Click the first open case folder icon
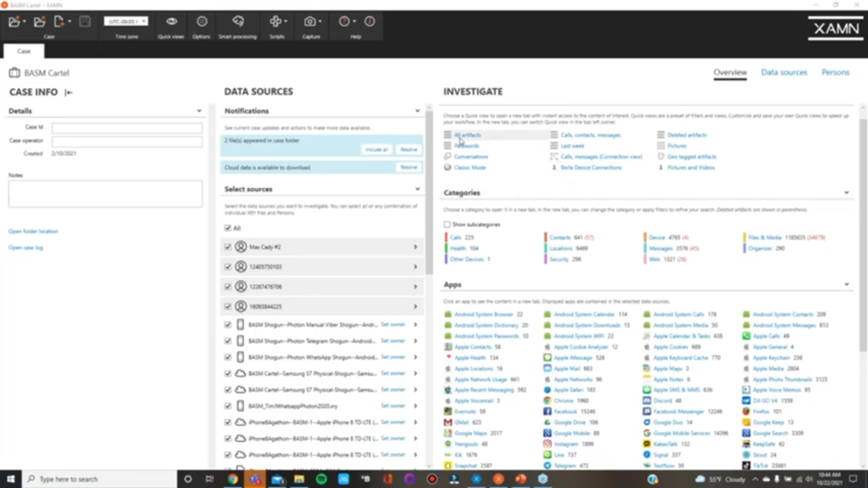This screenshot has height=488, width=868. tap(16, 21)
